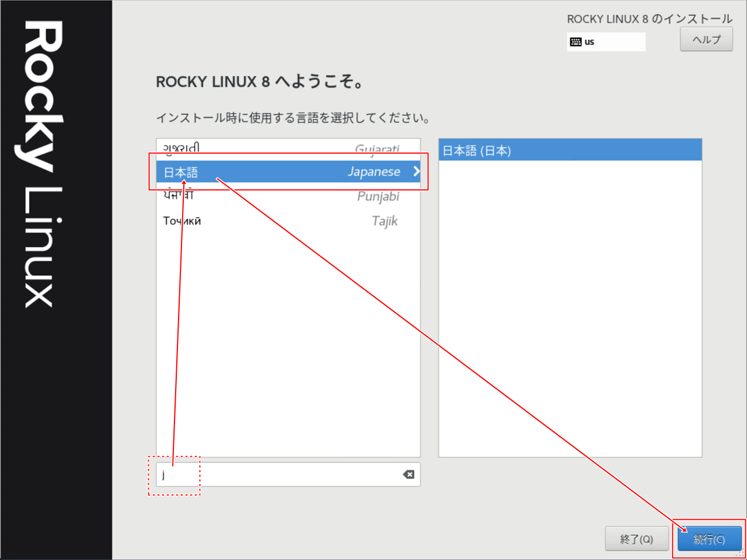747x560 pixels.
Task: Select 日本語 in the language list
Action: click(181, 172)
